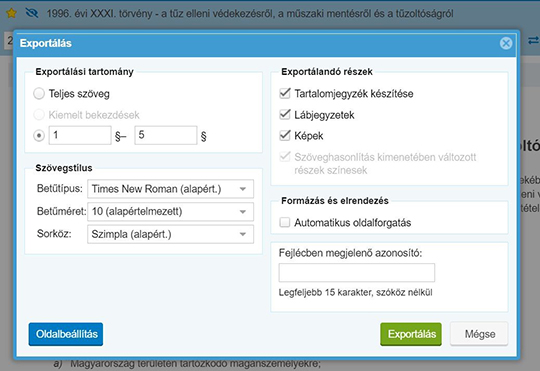The height and width of the screenshot is (371, 540).
Task: Select the Teljes szöveg radio option
Action: 39,94
